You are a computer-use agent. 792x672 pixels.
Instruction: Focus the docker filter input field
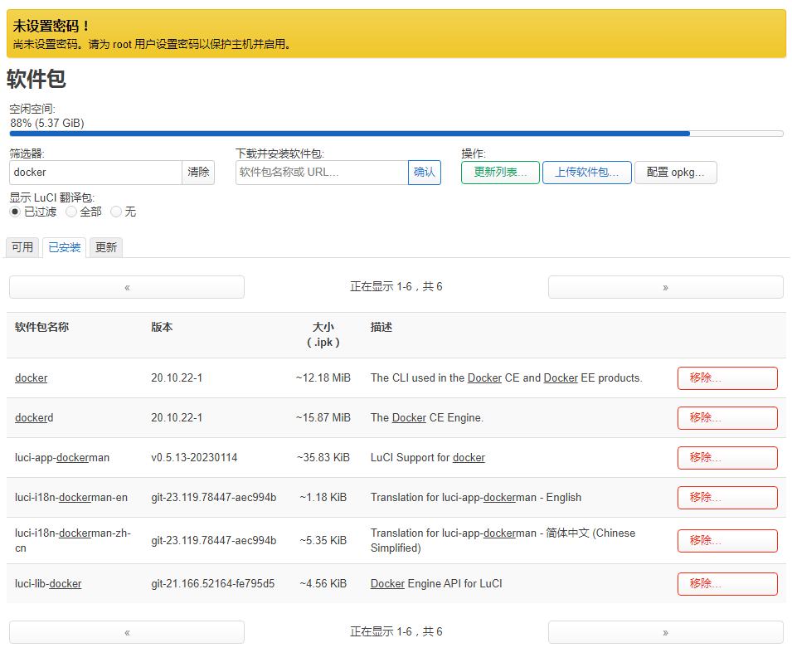[x=95, y=173]
